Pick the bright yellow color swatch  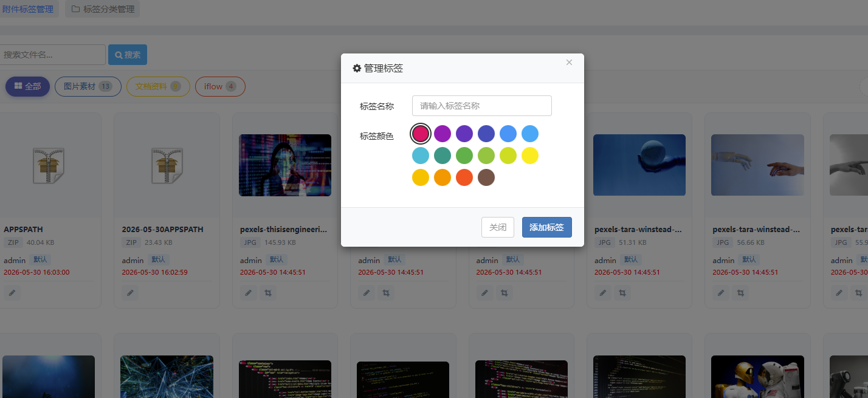[530, 156]
